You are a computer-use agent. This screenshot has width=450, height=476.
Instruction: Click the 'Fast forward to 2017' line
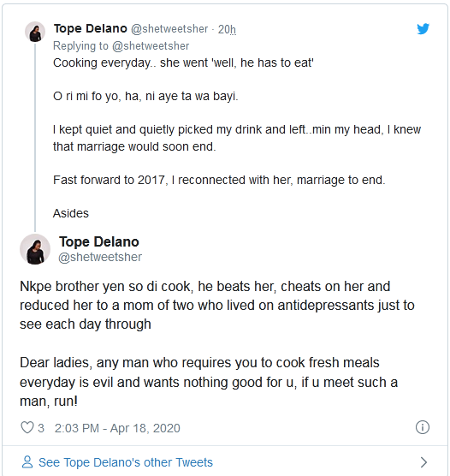(x=219, y=180)
